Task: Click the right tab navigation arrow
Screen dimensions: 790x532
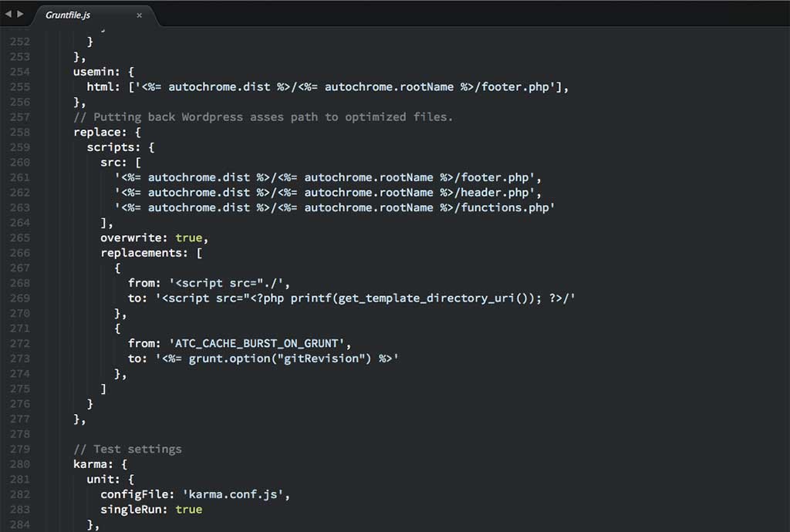Action: (20, 14)
